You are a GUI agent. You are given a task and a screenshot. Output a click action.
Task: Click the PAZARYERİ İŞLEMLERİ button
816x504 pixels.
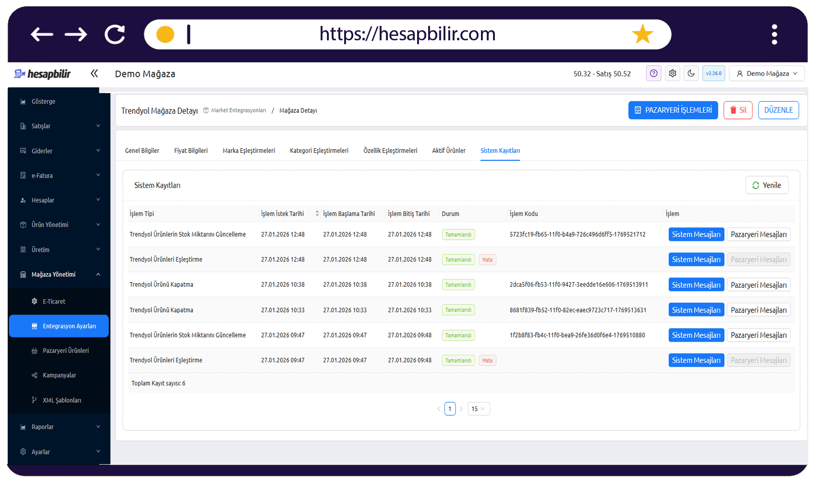[673, 110]
